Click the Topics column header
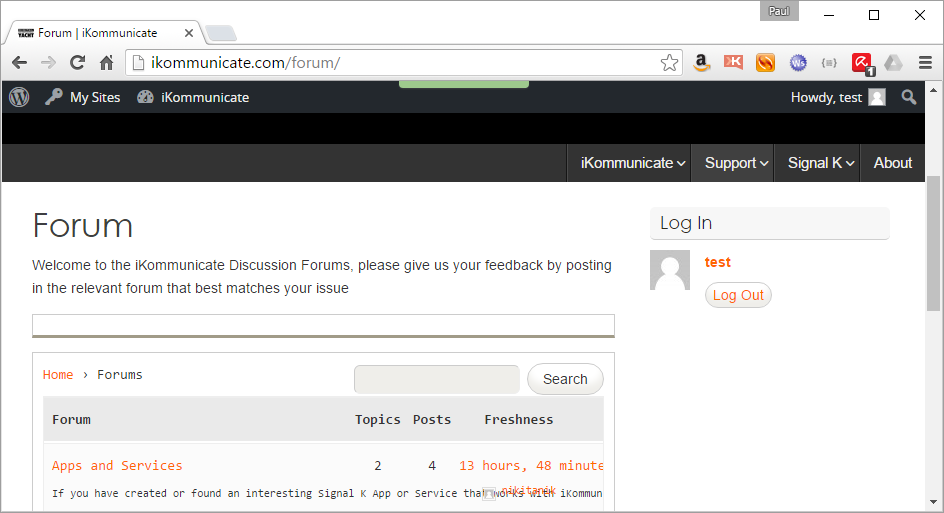The image size is (944, 513). click(x=377, y=420)
